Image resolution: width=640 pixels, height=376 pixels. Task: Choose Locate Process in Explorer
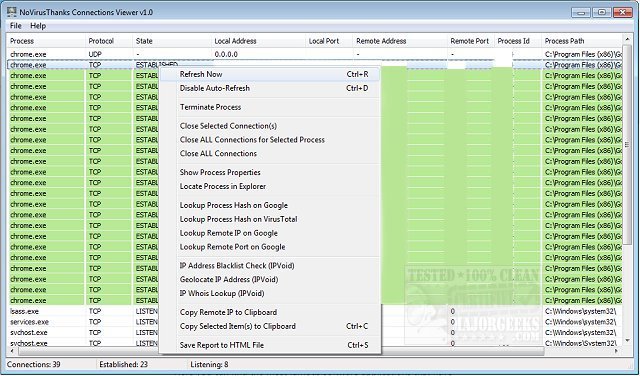pos(269,186)
